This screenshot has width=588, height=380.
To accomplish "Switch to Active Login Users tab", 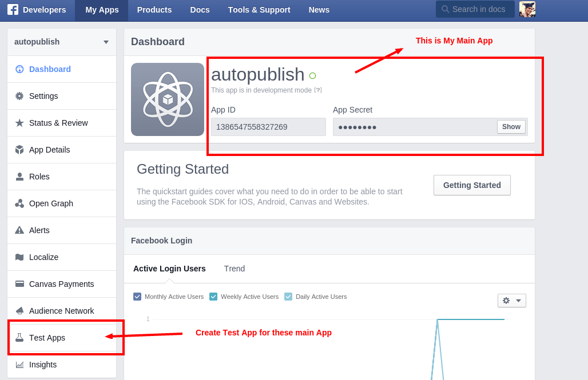I will pos(169,269).
